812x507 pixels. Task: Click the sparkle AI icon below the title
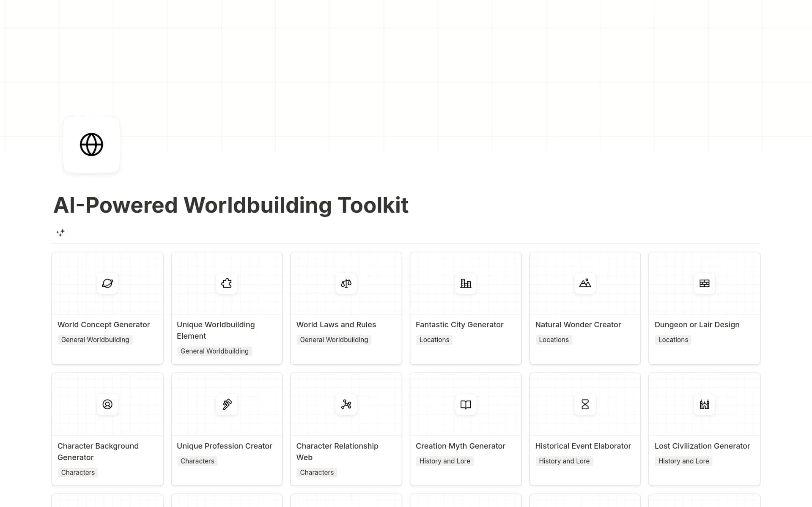(60, 233)
